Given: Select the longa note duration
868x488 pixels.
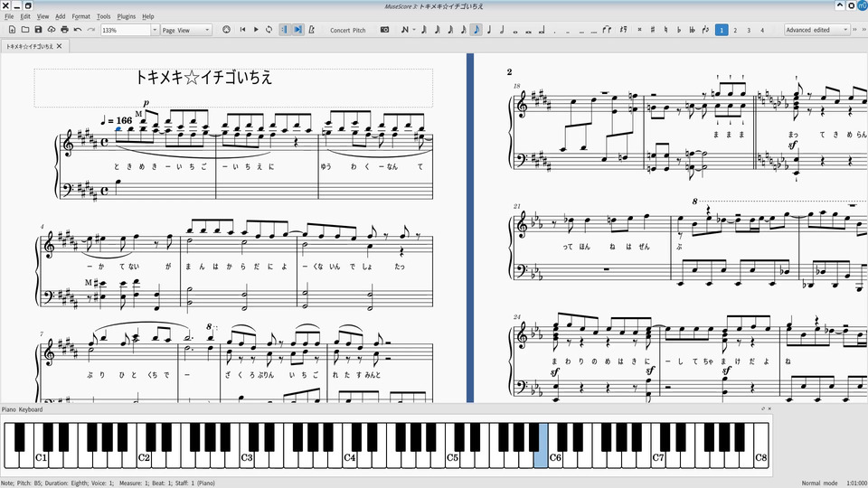Looking at the screenshot, I should click(x=542, y=30).
